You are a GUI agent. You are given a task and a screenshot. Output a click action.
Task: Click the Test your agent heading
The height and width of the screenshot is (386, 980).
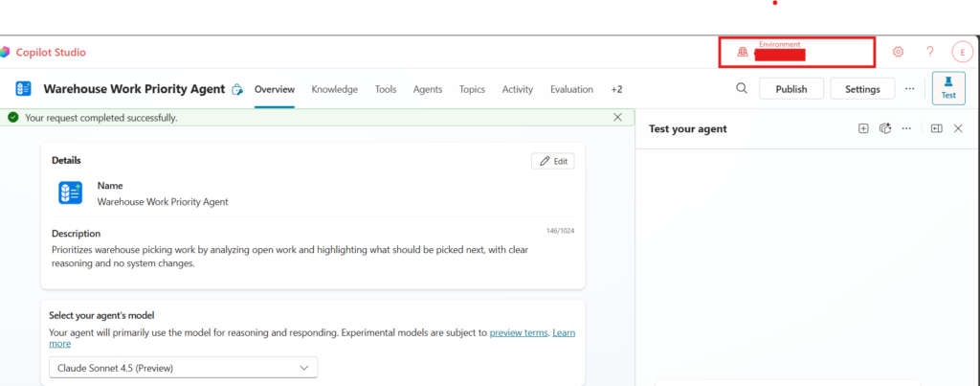(x=687, y=129)
